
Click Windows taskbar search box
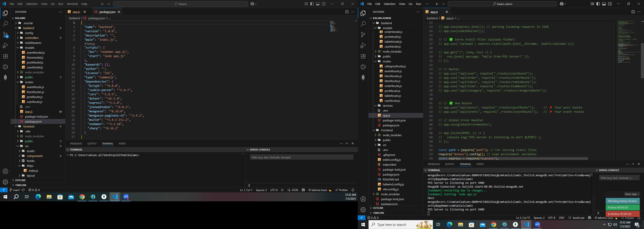[400, 225]
